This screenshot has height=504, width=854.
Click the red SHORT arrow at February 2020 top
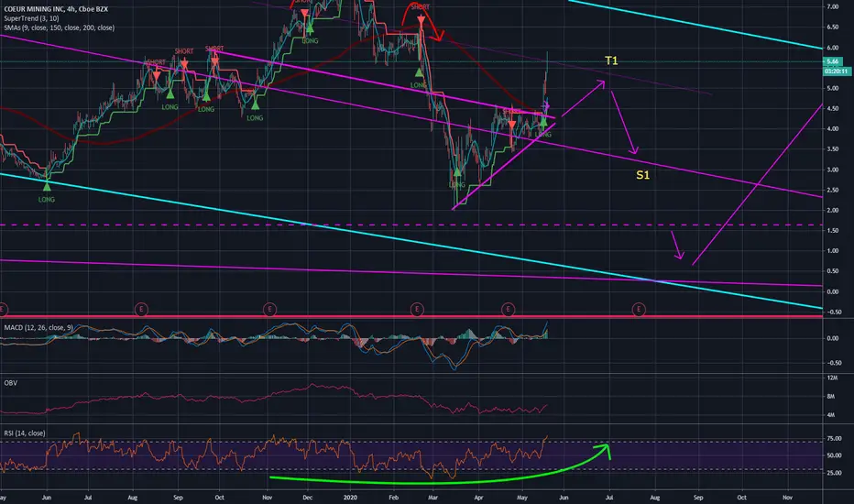click(x=421, y=21)
